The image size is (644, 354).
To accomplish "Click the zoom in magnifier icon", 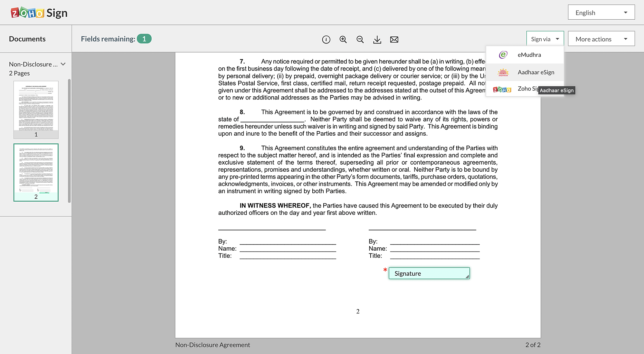I will tap(343, 39).
